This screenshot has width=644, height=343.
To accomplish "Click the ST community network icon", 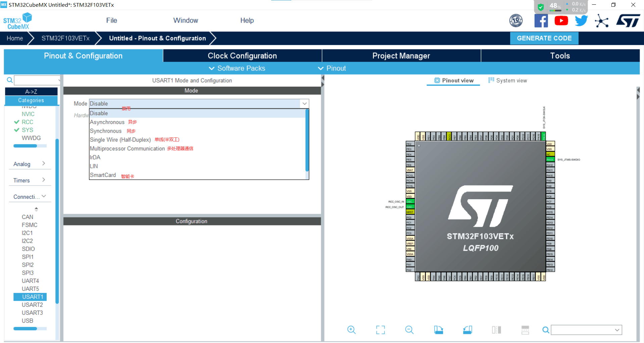I will (x=601, y=21).
